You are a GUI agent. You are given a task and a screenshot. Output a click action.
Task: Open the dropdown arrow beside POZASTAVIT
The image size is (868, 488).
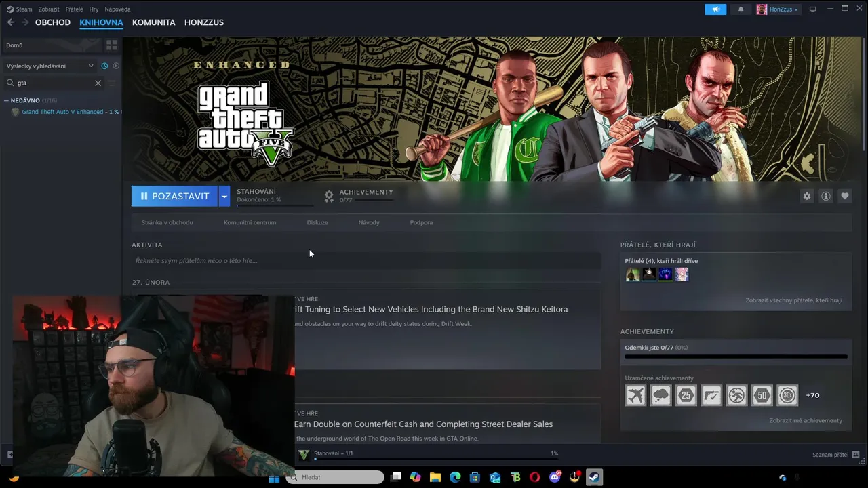224,196
